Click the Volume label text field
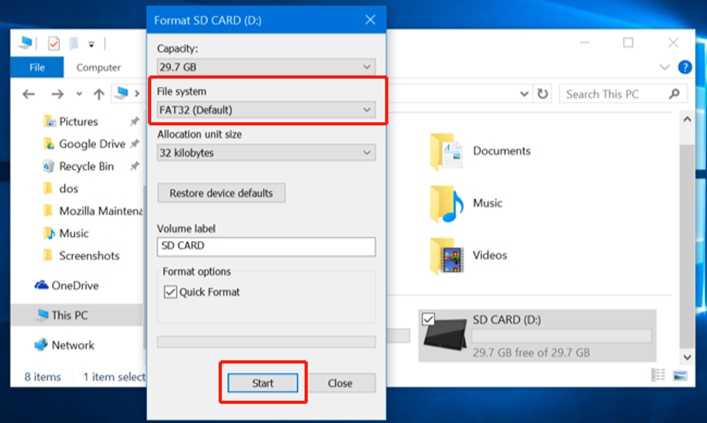This screenshot has height=423, width=707. (266, 247)
